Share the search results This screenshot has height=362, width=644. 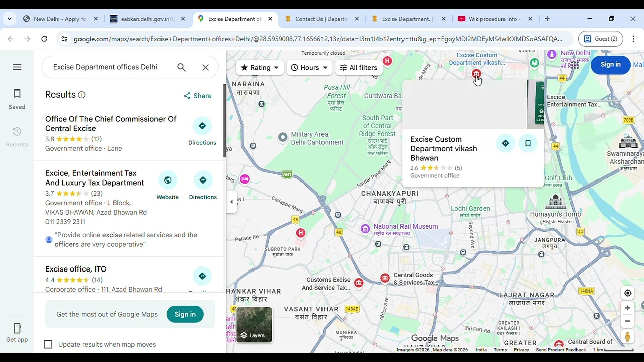[x=197, y=96]
